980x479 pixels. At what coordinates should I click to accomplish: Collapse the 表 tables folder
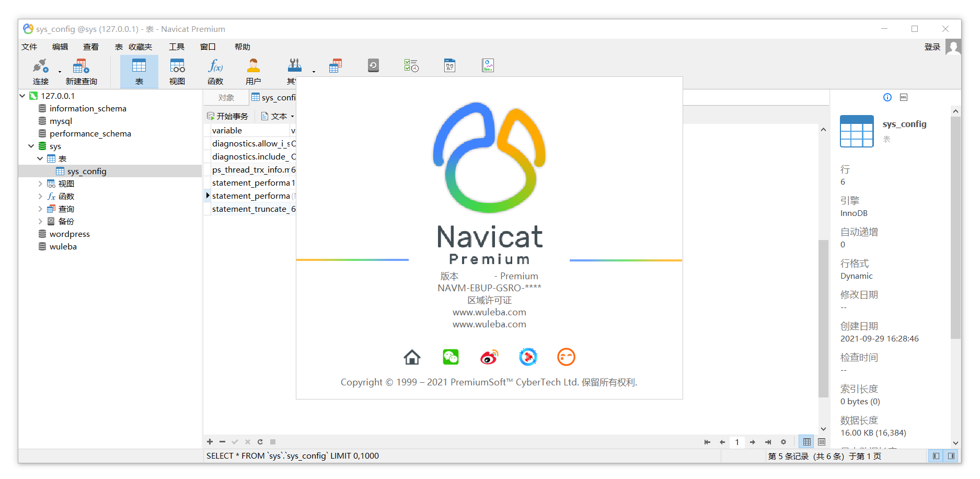(x=40, y=158)
